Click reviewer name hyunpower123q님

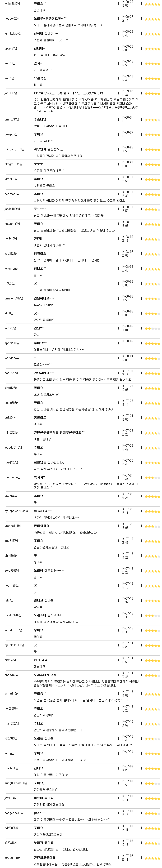point(16,511)
